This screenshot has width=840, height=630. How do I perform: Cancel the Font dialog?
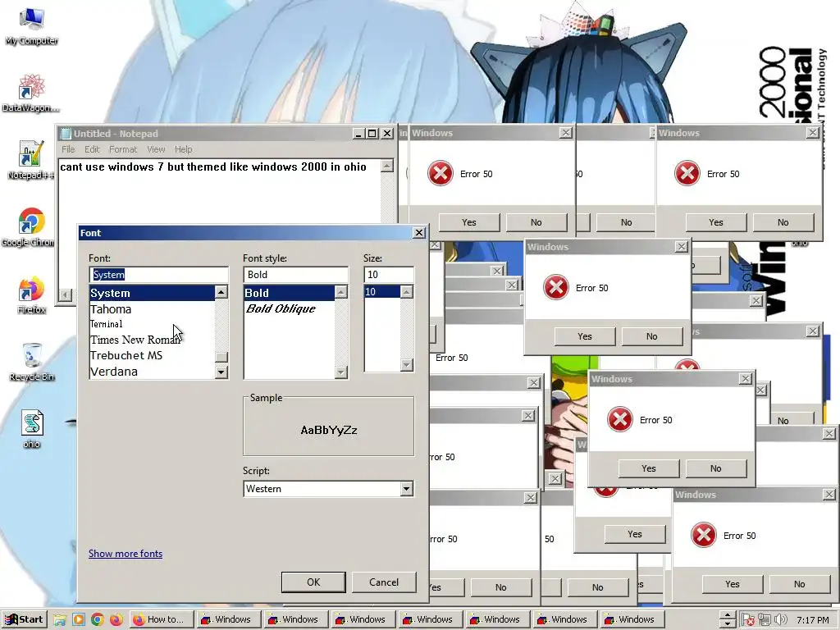tap(384, 582)
